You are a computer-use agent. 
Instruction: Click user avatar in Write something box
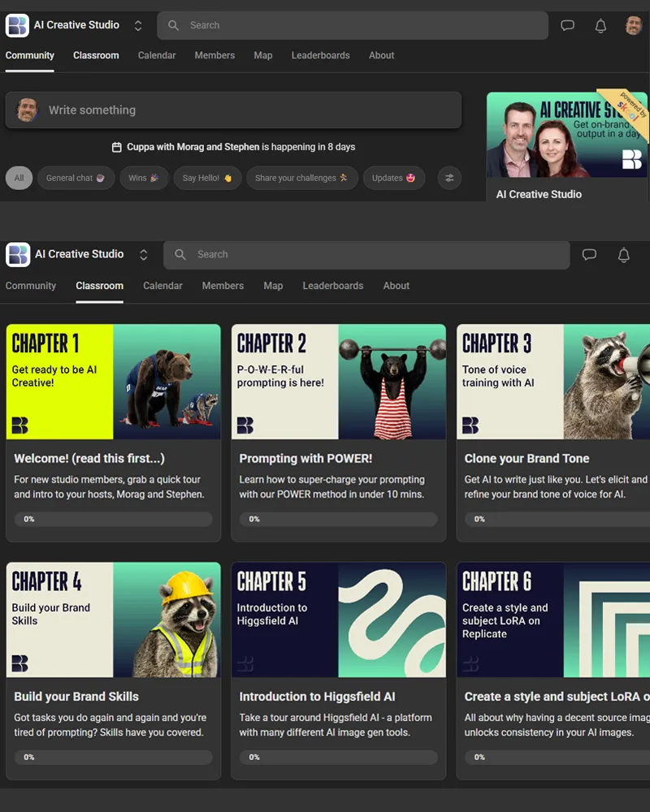pos(28,110)
